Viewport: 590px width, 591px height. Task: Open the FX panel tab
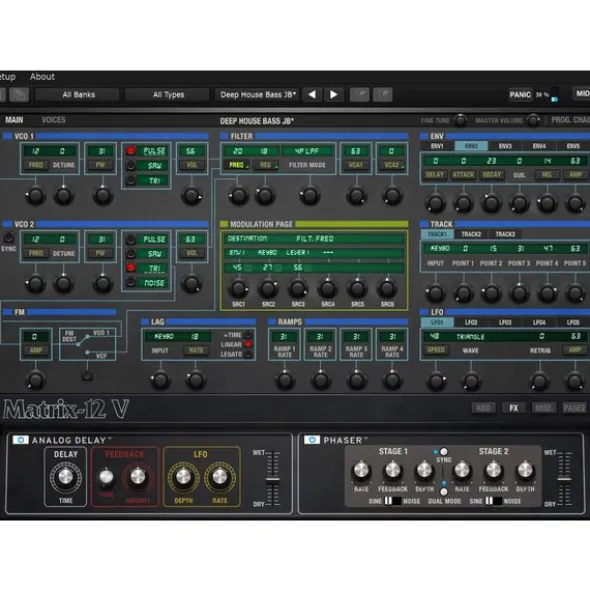pyautogui.click(x=513, y=408)
